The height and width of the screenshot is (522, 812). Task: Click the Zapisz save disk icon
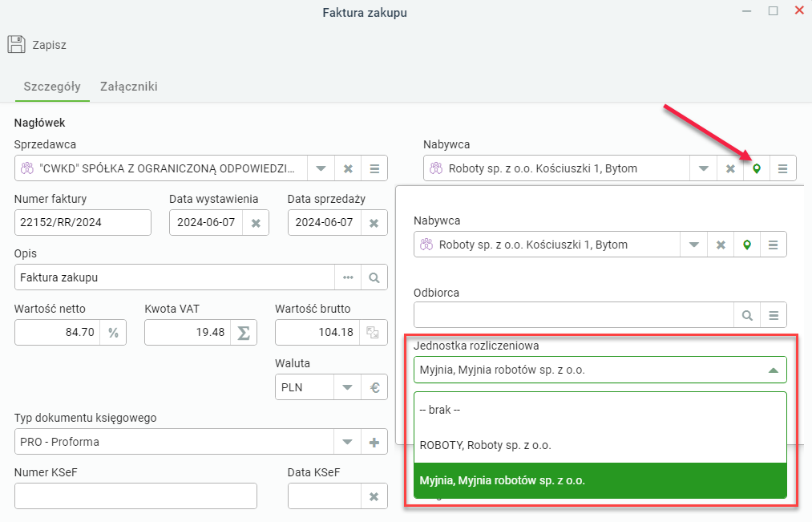(x=17, y=45)
